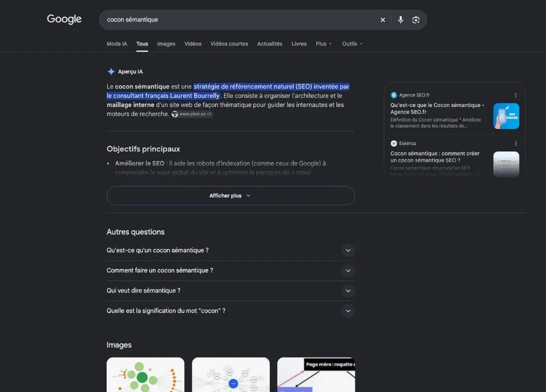The image size is (546, 392).
Task: Click the Agence SEO.fr blue thumbnail
Action: pos(506,116)
